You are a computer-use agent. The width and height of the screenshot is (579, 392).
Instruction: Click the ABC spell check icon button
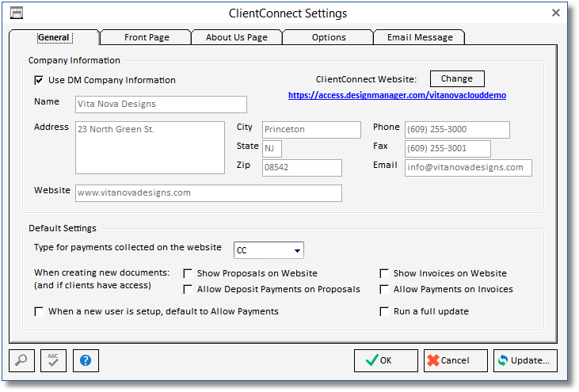point(54,360)
